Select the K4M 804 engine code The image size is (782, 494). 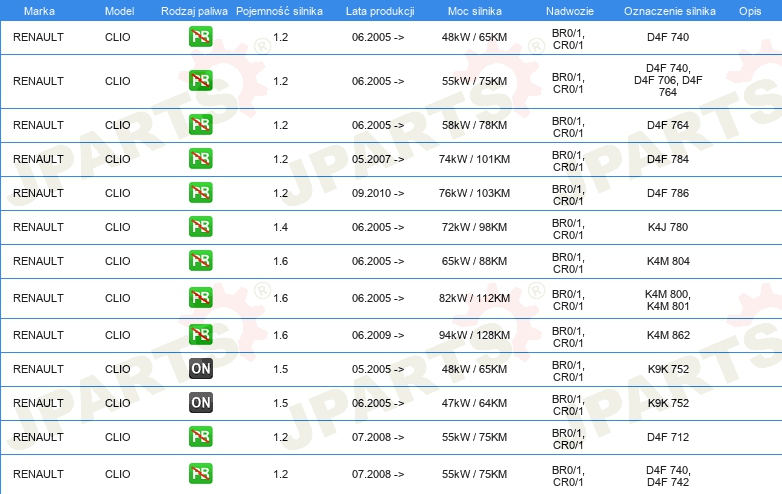[668, 261]
